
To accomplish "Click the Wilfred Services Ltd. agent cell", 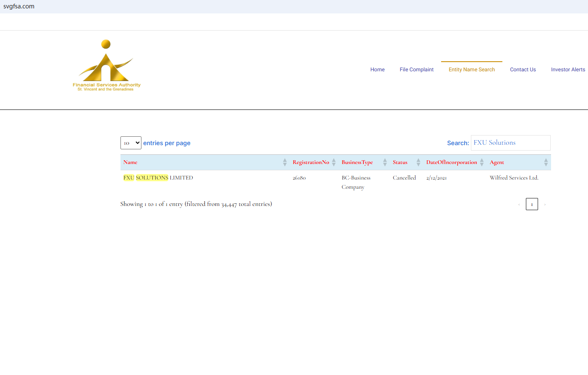I will pyautogui.click(x=514, y=178).
